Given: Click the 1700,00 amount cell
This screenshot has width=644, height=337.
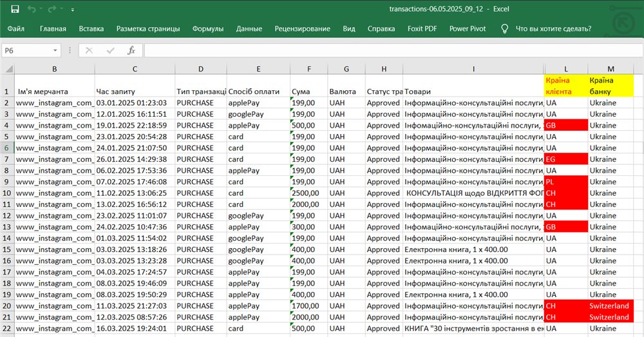Looking at the screenshot, I should pos(309,306).
